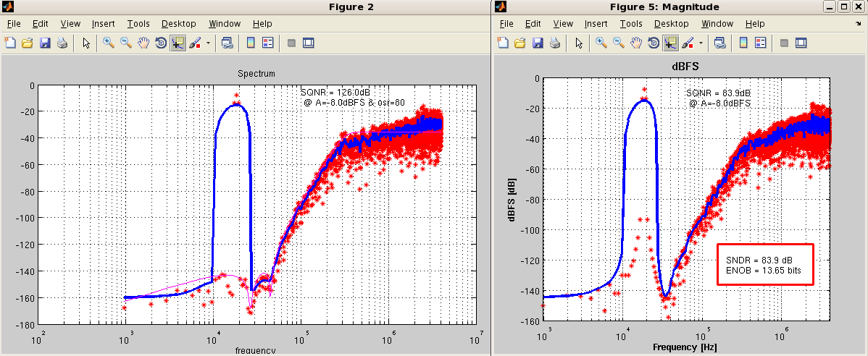This screenshot has width=868, height=356.
Task: Open the Help menu in Figure 2
Action: 262,24
